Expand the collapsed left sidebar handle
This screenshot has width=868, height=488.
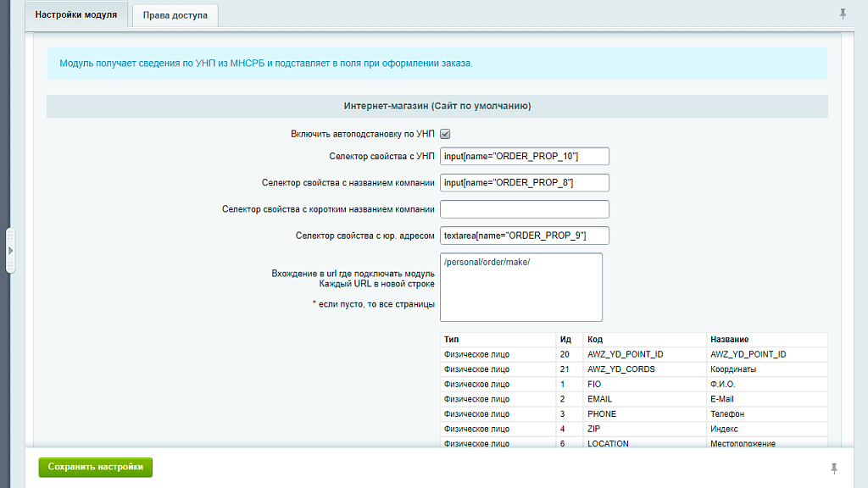click(x=10, y=251)
